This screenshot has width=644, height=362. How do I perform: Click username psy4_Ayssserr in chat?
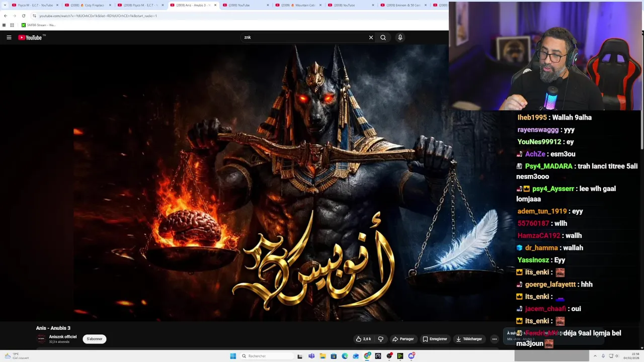click(x=553, y=189)
